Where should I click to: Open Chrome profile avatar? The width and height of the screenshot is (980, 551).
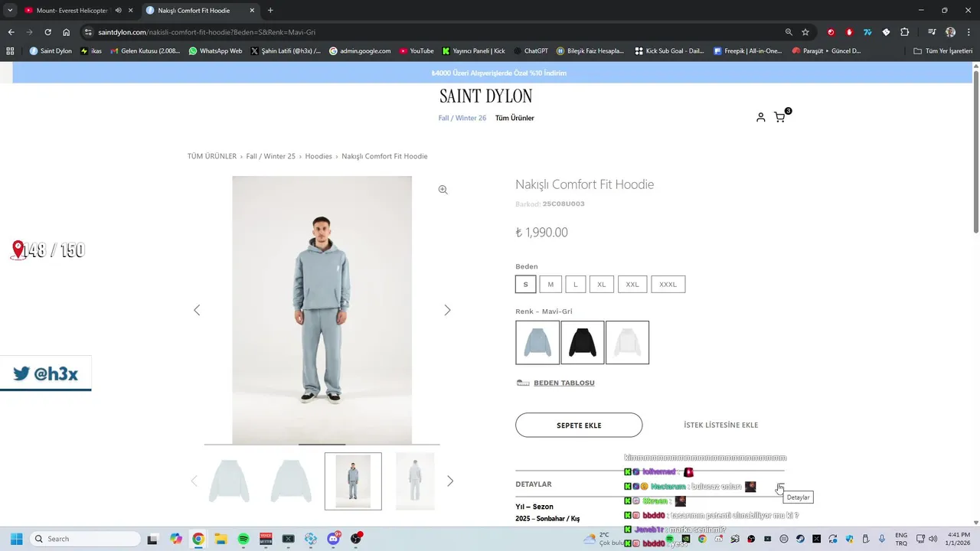click(950, 32)
